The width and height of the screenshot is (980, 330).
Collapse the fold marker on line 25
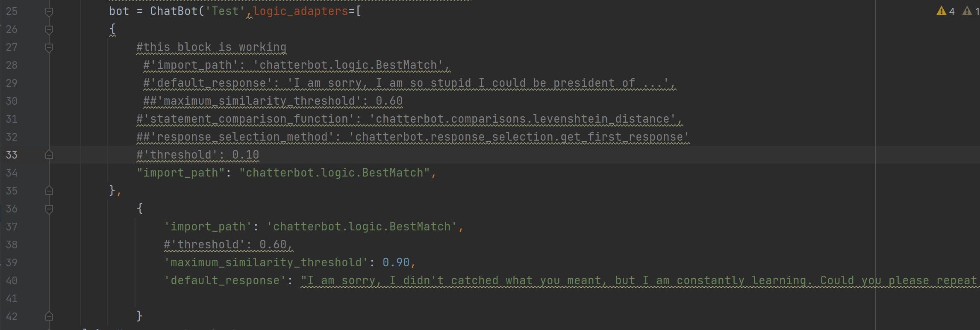point(49,12)
